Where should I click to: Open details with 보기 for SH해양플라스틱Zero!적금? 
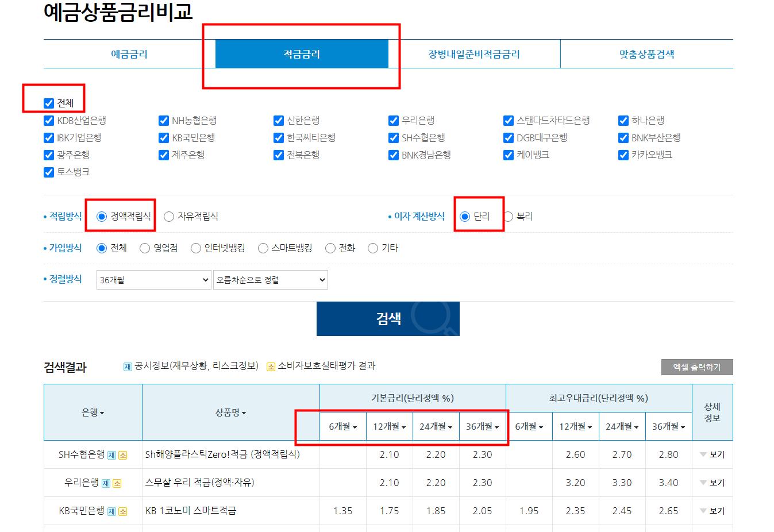(x=717, y=454)
